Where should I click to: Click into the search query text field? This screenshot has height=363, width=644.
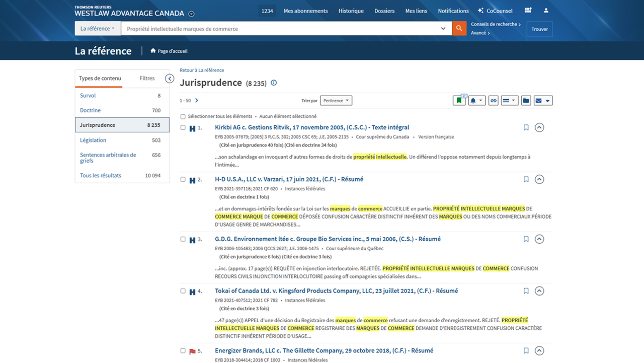pyautogui.click(x=282, y=29)
